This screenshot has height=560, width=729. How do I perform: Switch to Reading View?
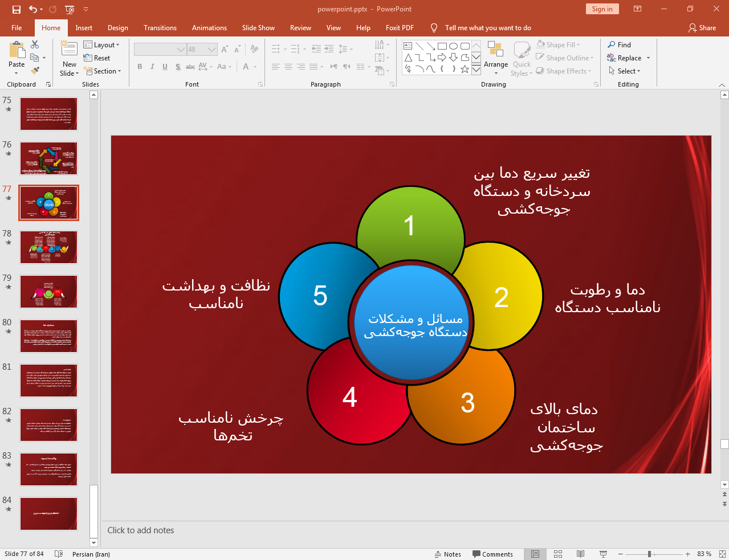(x=580, y=554)
